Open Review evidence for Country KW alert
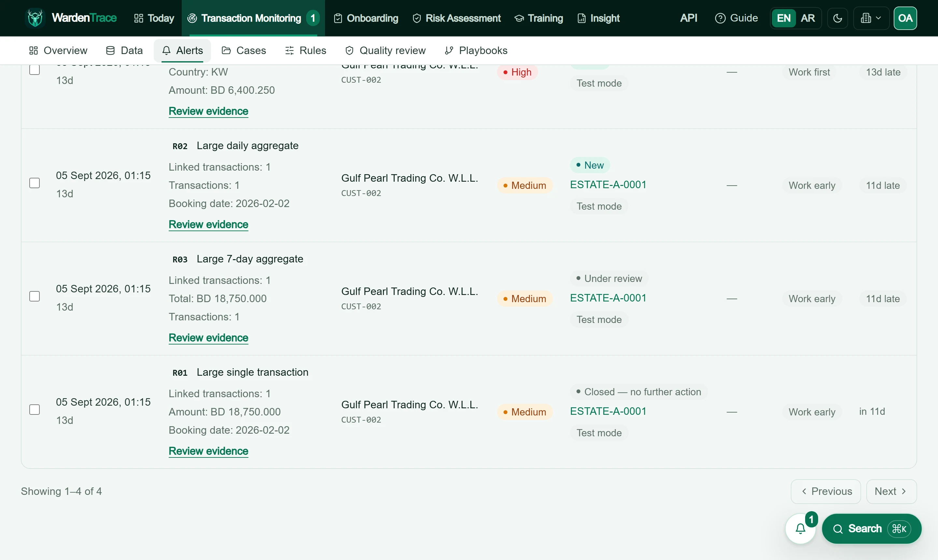 (208, 111)
